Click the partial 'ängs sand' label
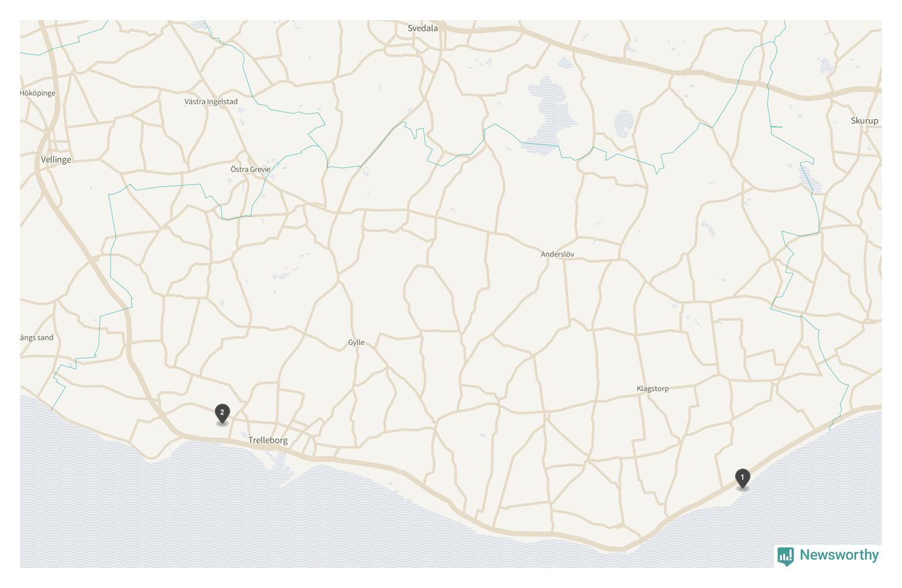Image resolution: width=902 pixels, height=588 pixels. pyautogui.click(x=37, y=338)
